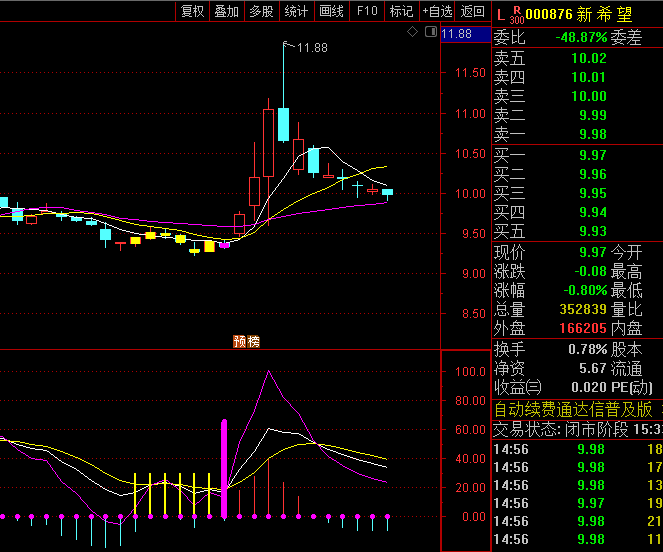Click the 复权 toolbar button
Image resolution: width=663 pixels, height=552 pixels.
pyautogui.click(x=192, y=11)
